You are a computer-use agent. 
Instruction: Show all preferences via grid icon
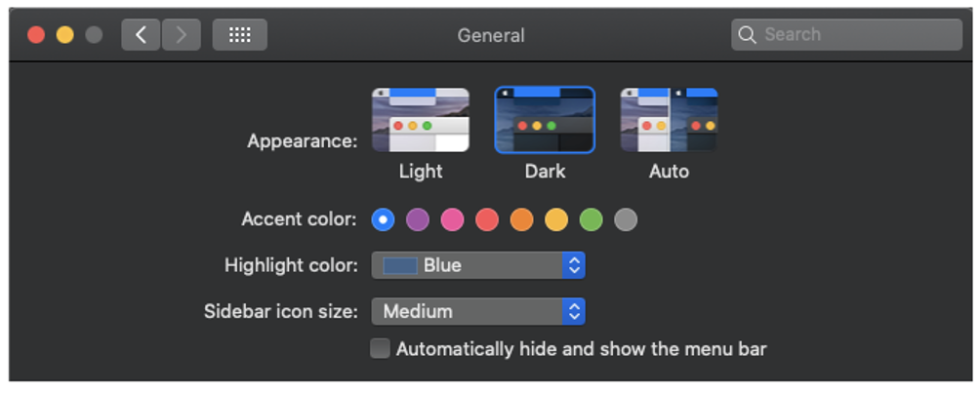point(239,35)
